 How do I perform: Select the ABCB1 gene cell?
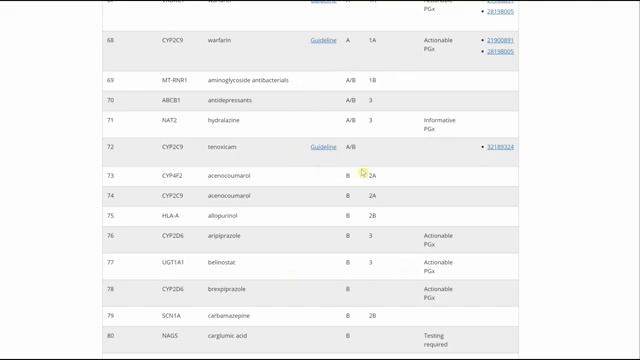[171, 100]
